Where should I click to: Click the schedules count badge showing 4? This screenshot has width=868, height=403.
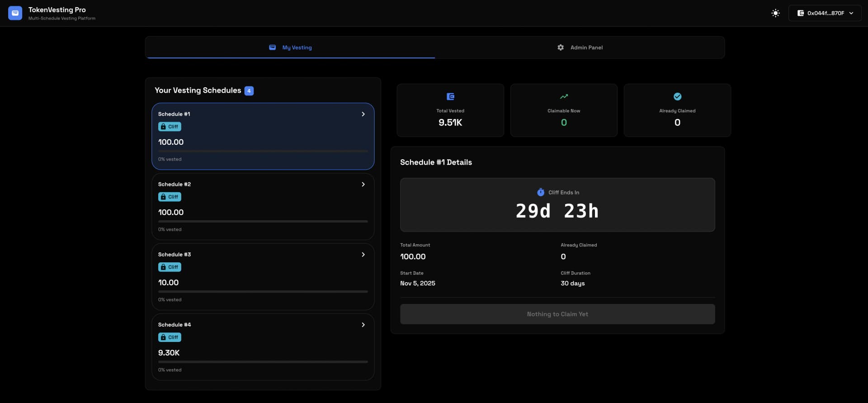click(249, 91)
